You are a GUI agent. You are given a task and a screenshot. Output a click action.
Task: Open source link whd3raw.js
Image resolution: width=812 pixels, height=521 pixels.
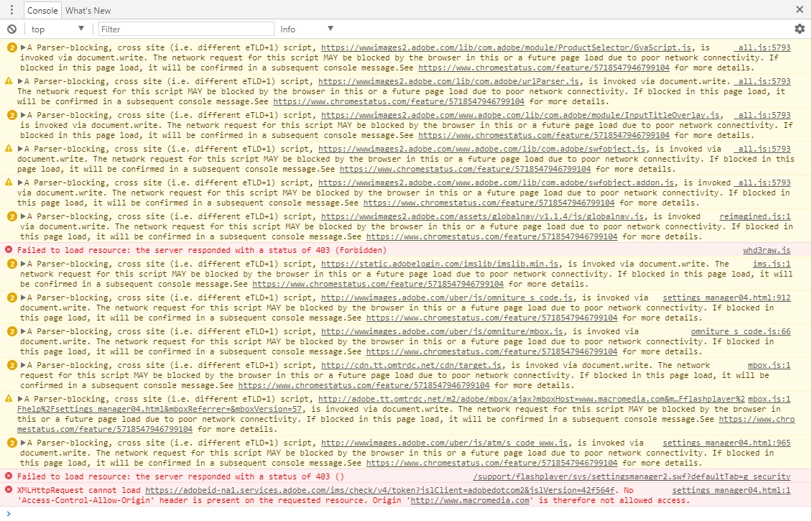click(x=767, y=250)
